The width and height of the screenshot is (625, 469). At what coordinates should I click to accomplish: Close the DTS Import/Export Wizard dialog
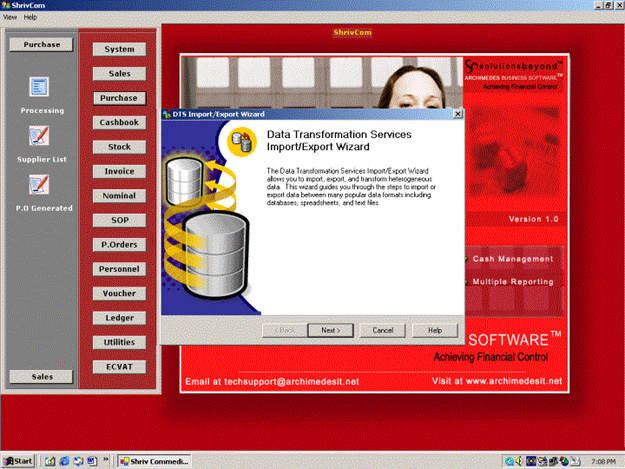[458, 114]
